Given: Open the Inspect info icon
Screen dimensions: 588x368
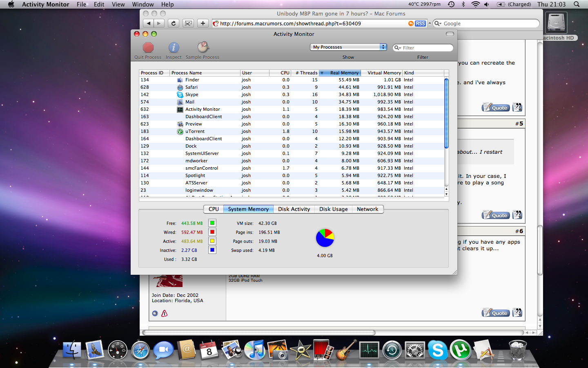Looking at the screenshot, I should [x=174, y=47].
